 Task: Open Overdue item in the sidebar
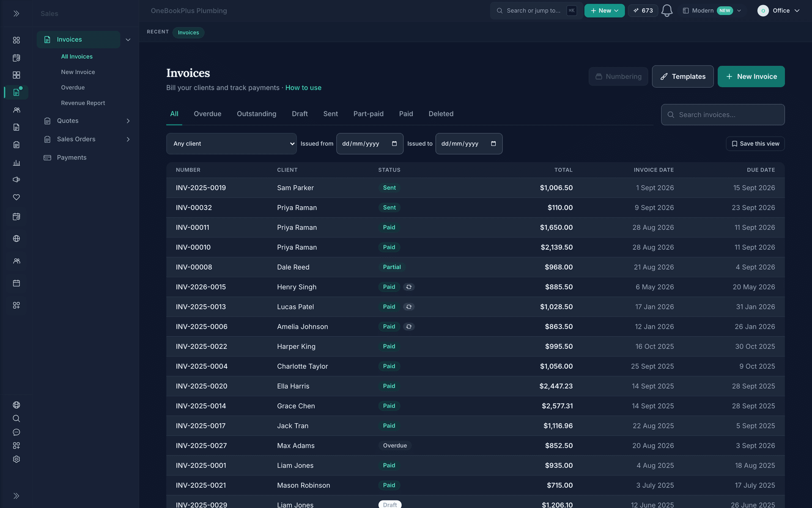tap(73, 88)
